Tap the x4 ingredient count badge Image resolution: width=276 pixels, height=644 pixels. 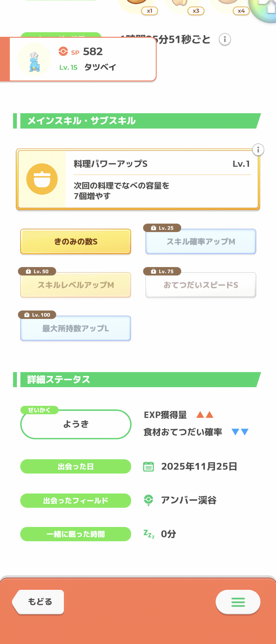tap(241, 11)
